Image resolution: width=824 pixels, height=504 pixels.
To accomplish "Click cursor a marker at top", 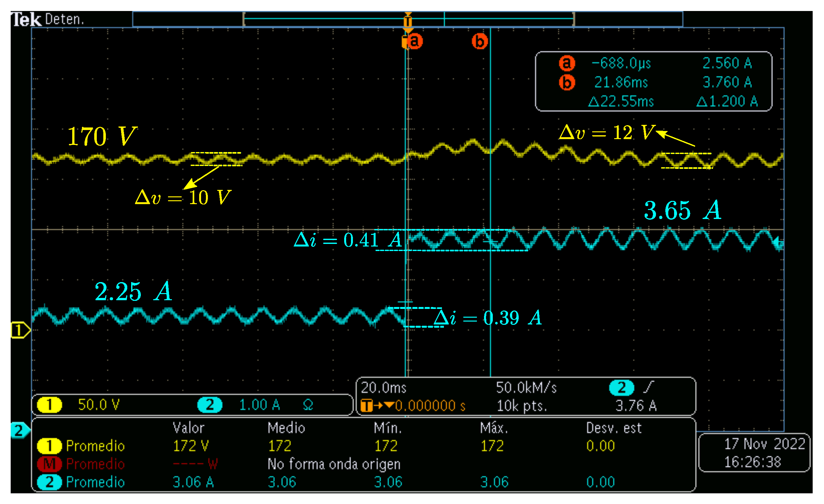I will point(415,41).
